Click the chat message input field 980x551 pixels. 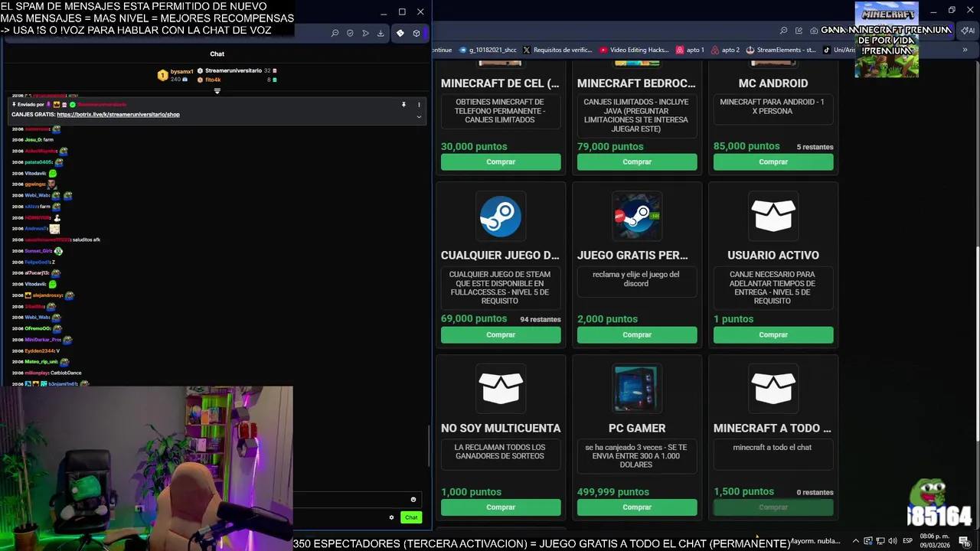click(x=356, y=500)
